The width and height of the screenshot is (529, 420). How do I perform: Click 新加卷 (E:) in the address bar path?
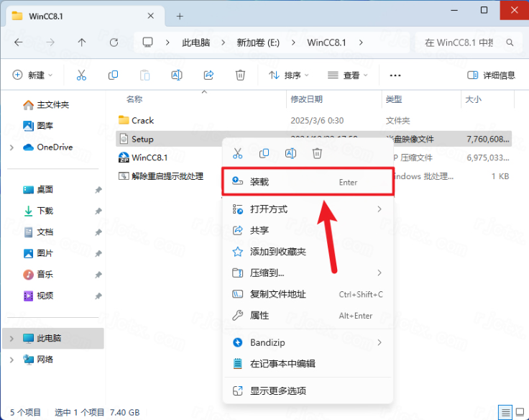coord(258,42)
